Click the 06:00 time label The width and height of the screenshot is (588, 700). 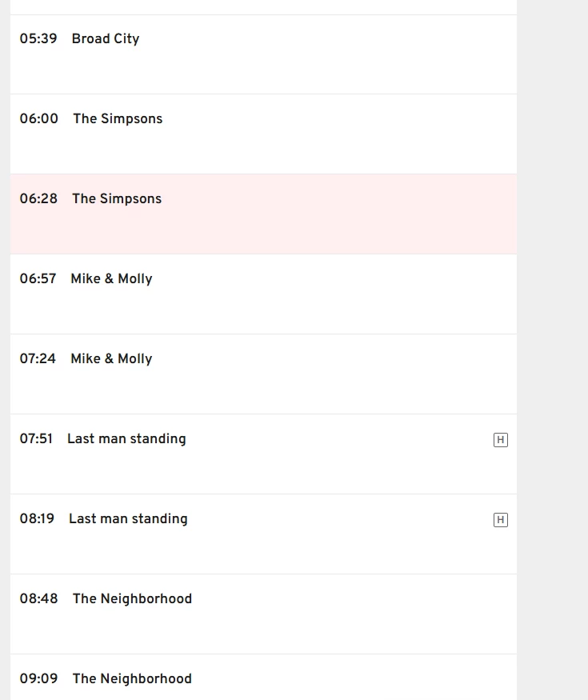pos(39,118)
